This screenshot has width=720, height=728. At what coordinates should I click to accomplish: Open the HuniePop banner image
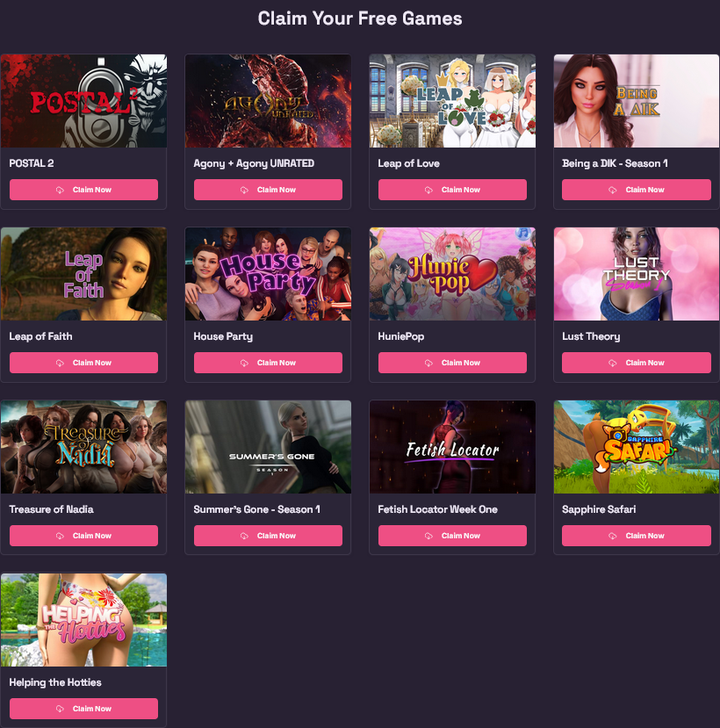(x=452, y=274)
